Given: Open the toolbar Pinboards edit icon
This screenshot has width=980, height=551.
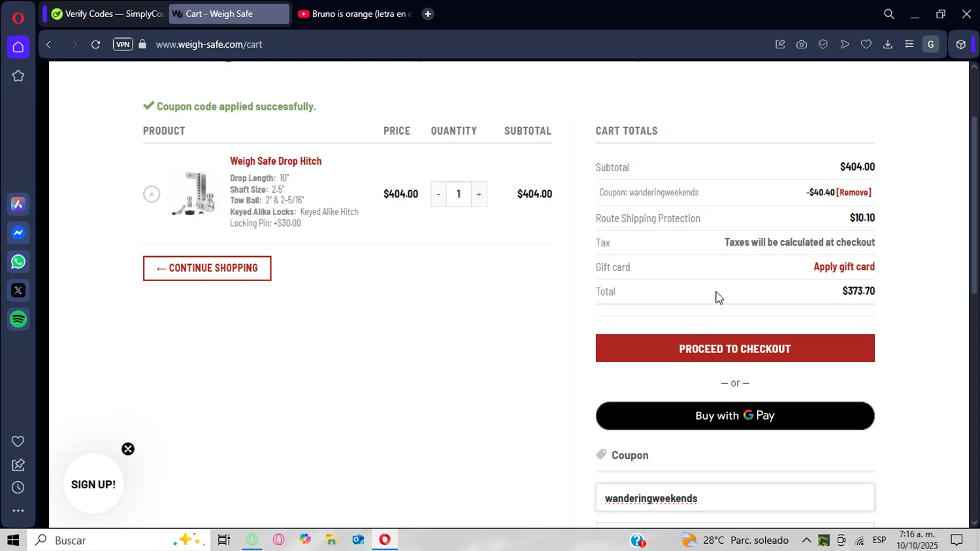Looking at the screenshot, I should click(x=780, y=44).
